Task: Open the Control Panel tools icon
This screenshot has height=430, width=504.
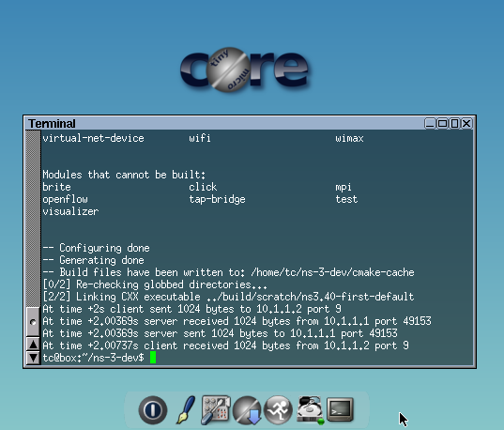Action: point(216,410)
